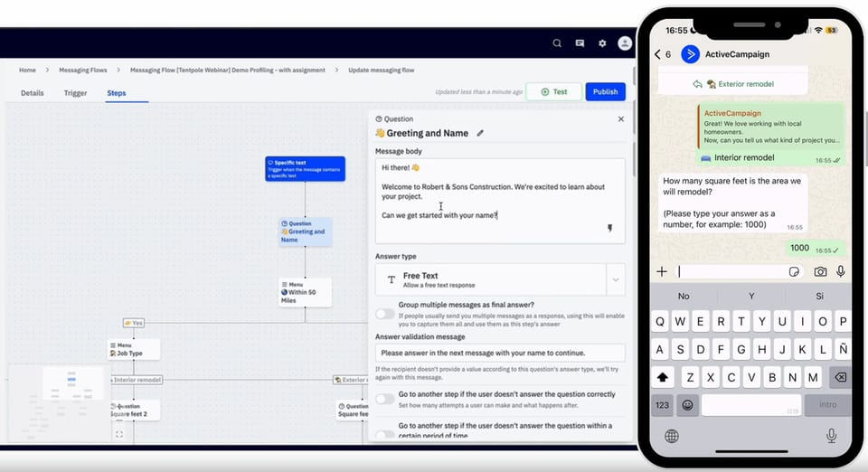Viewport: 868px width, 472px height.
Task: Select the Greeting and Name question node
Action: [x=305, y=231]
